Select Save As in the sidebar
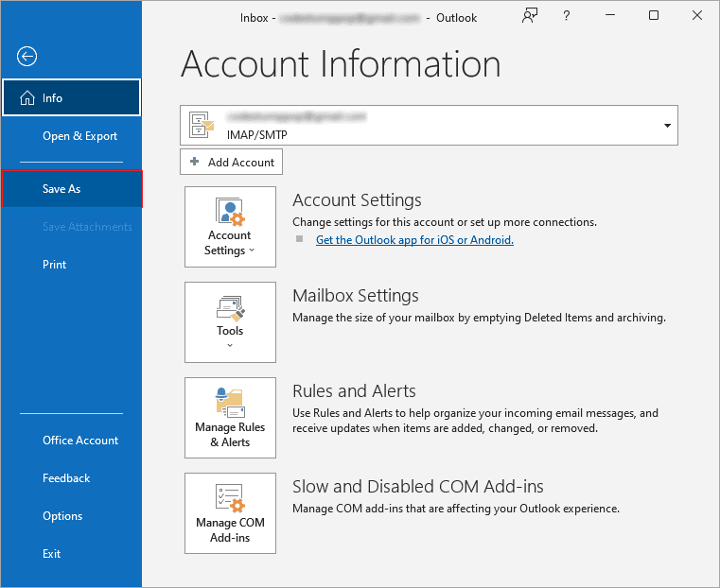The width and height of the screenshot is (720, 588). [x=72, y=189]
